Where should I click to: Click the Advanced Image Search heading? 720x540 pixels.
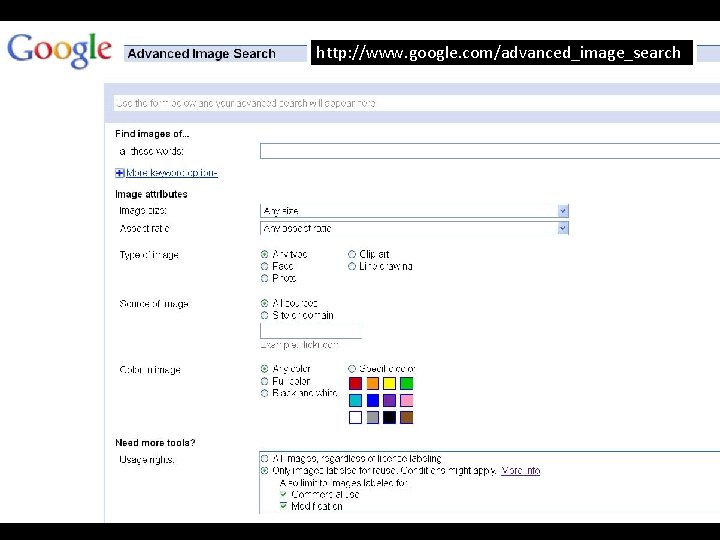pos(202,54)
